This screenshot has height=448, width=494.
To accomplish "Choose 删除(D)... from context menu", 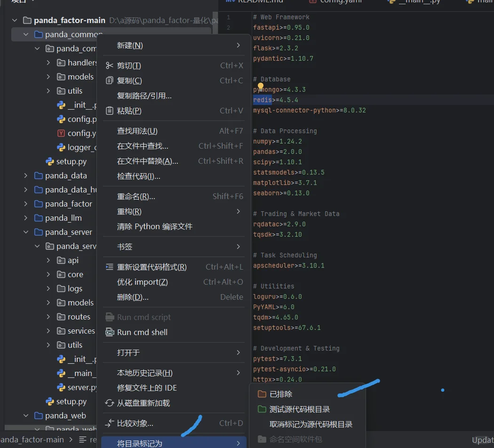I will tap(174, 297).
